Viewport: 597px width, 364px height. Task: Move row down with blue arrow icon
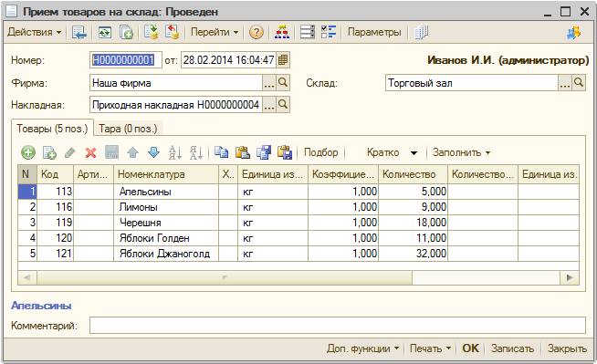click(x=153, y=152)
